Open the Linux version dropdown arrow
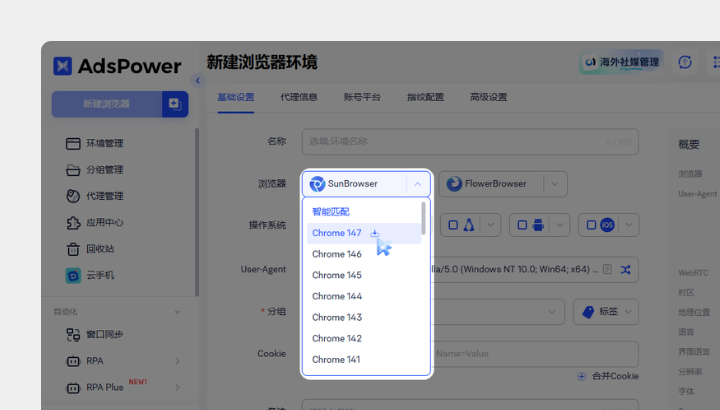Screen dimensions: 720x410 point(490,225)
